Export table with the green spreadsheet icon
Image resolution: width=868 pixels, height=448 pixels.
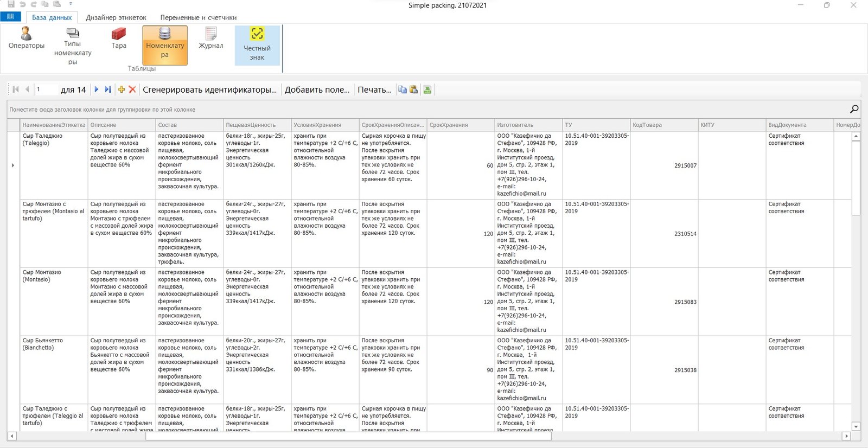(x=427, y=89)
